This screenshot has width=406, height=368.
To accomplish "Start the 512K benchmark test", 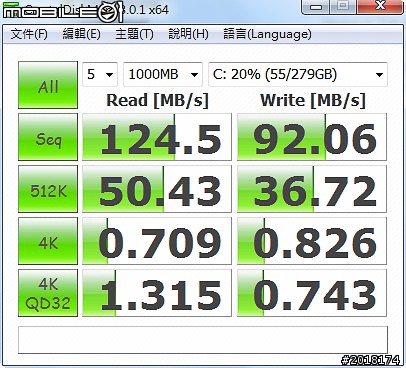I will coord(48,189).
